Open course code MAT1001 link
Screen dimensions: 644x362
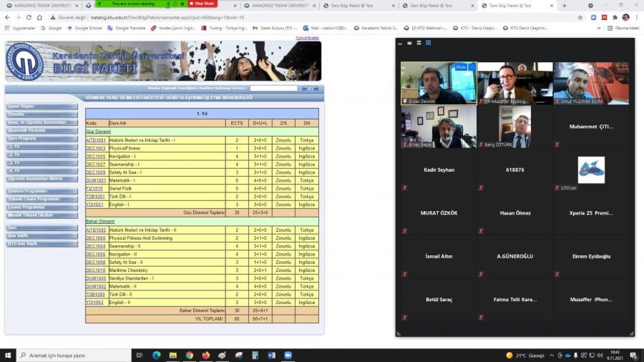(95, 180)
